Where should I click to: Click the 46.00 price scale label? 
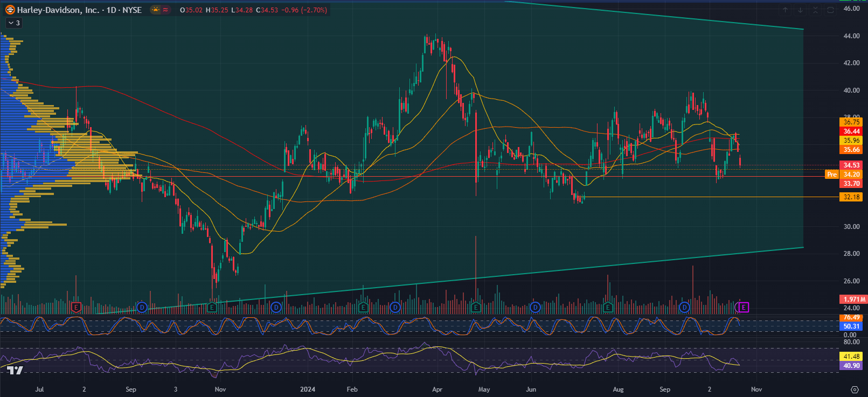[x=852, y=9]
